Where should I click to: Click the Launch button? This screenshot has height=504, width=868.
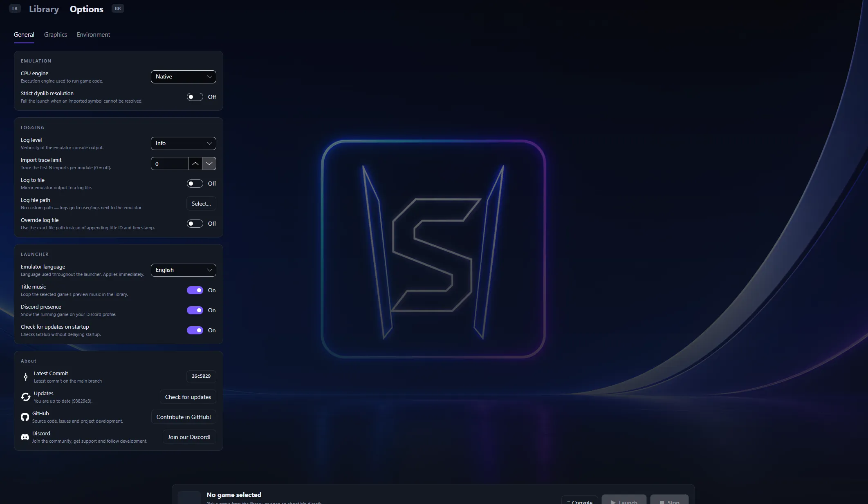[x=624, y=500]
